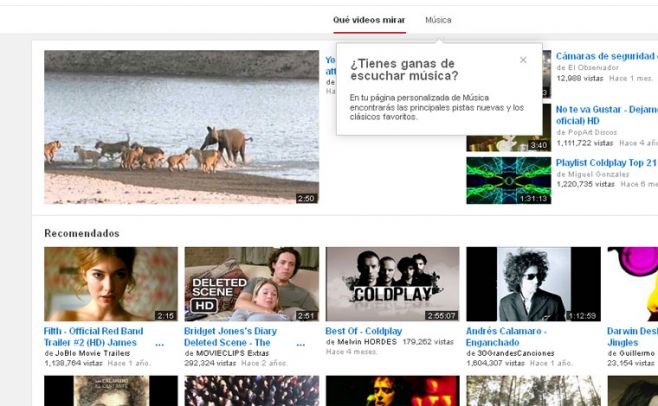Open options menu for Filth trailer
This screenshot has width=658, height=406.
coord(159,344)
